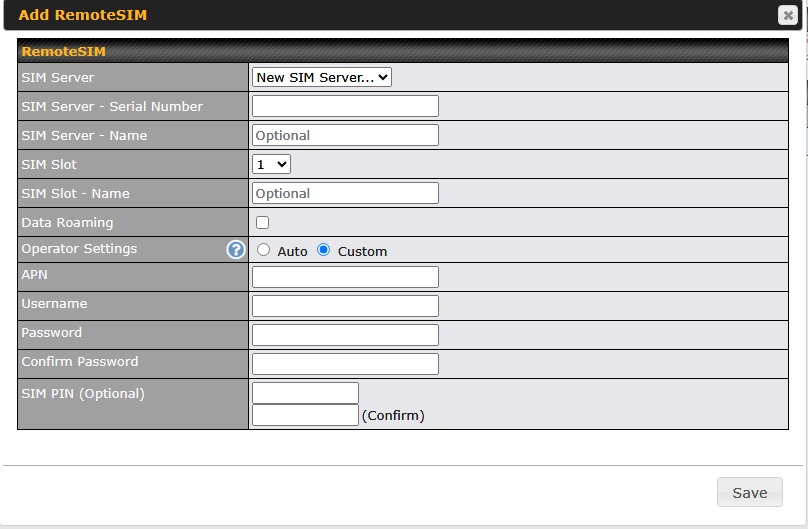Enable the Data Roaming checkbox

click(263, 223)
